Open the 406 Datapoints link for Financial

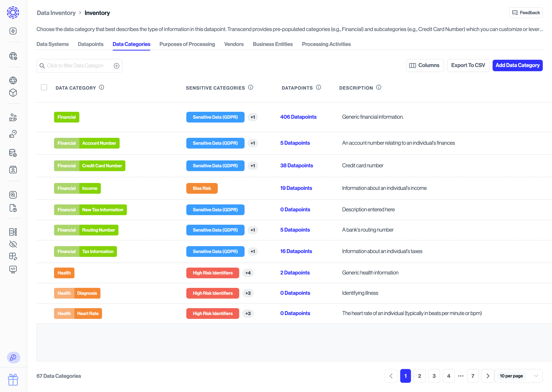pos(298,117)
